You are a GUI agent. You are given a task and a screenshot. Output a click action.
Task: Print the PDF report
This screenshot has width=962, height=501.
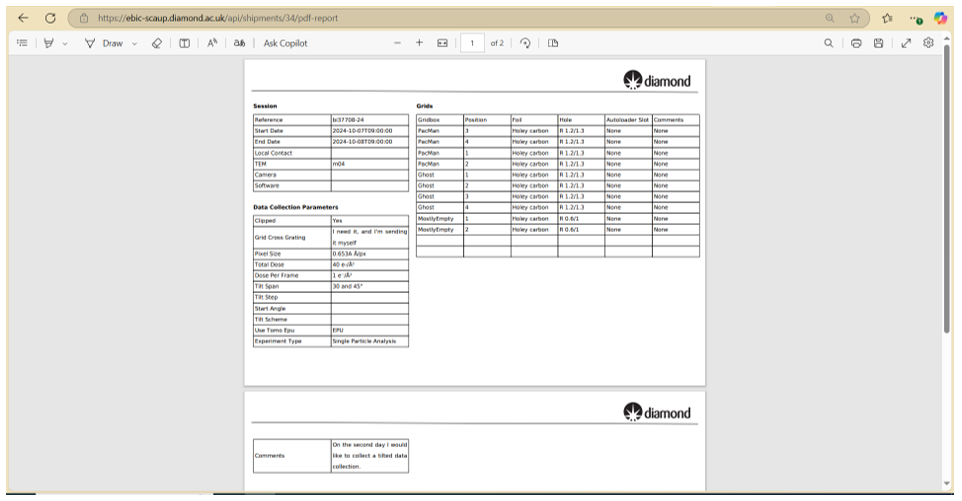pos(856,43)
